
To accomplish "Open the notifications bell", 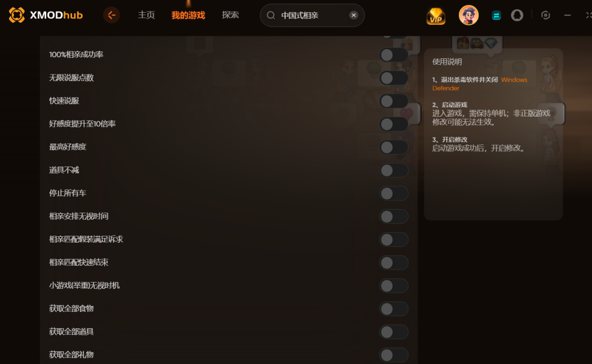I will pos(517,15).
